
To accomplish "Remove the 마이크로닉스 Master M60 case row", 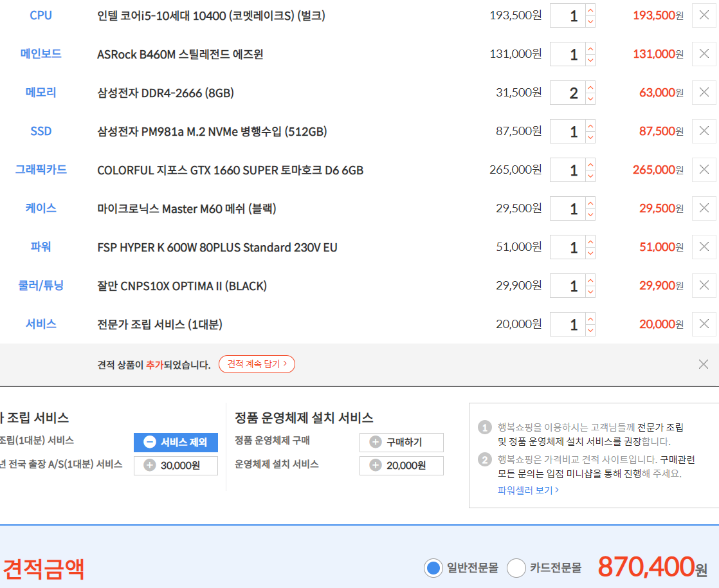I will click(704, 208).
